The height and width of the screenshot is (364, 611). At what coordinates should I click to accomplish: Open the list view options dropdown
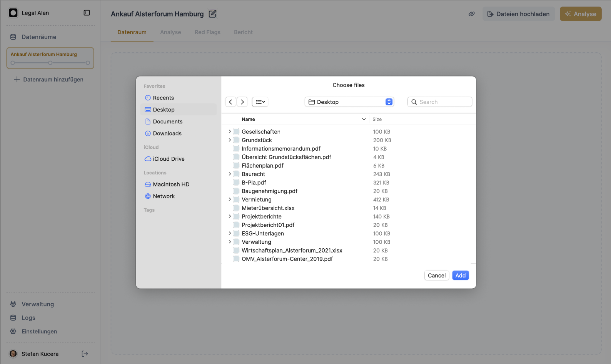(x=260, y=102)
